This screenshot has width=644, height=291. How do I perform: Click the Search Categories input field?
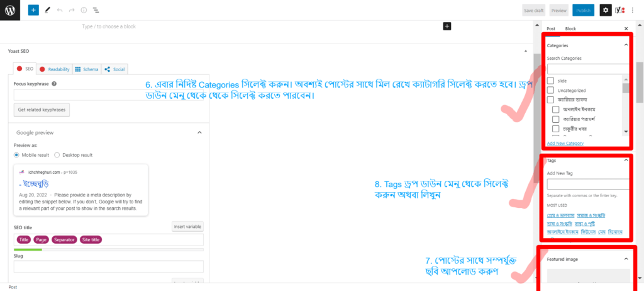coord(588,69)
